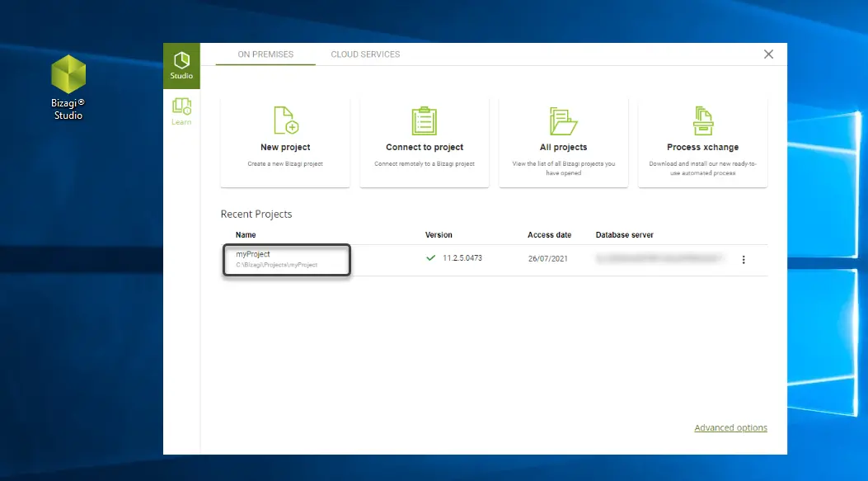Open the Learn sidebar section
The height and width of the screenshot is (481, 868).
[181, 111]
